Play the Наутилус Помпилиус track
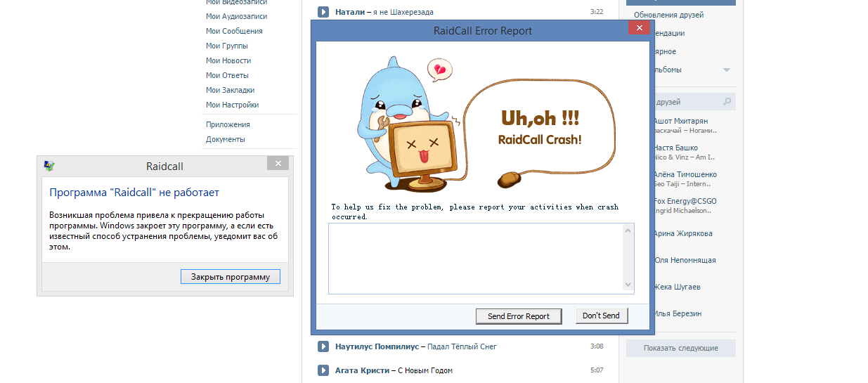 pyautogui.click(x=323, y=346)
